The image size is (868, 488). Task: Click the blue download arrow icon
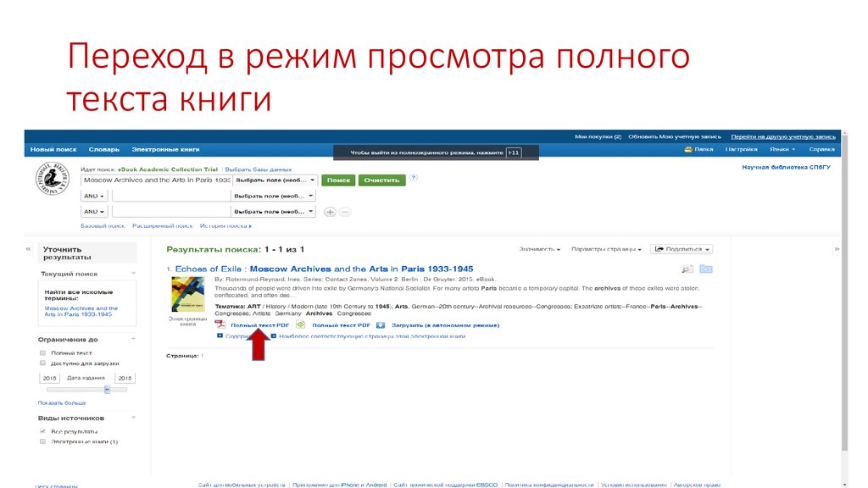coord(381,324)
